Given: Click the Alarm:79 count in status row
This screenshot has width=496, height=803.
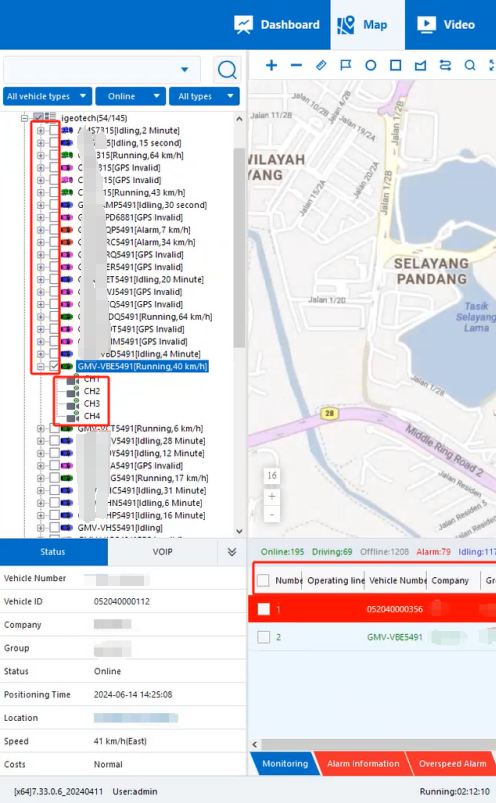Looking at the screenshot, I should click(x=434, y=552).
